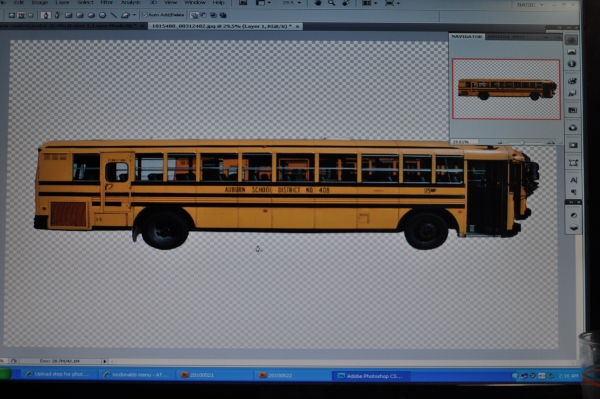This screenshot has width=600, height=399.
Task: Expand the custom shape options dropdown arrow
Action: pyautogui.click(x=134, y=15)
